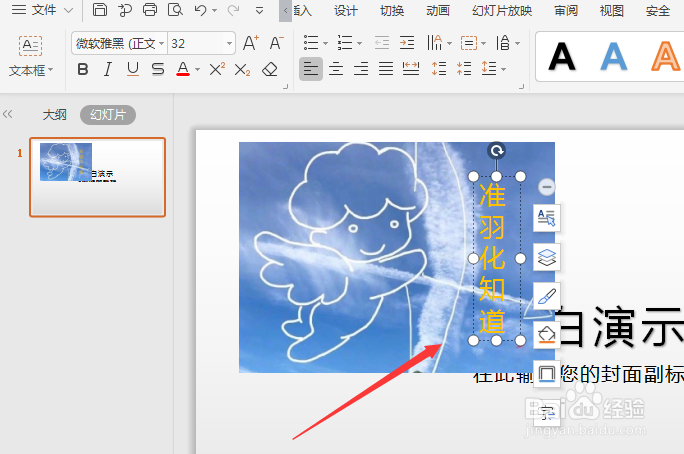Toggle underline formatting
Image resolution: width=684 pixels, height=454 pixels.
(x=133, y=69)
